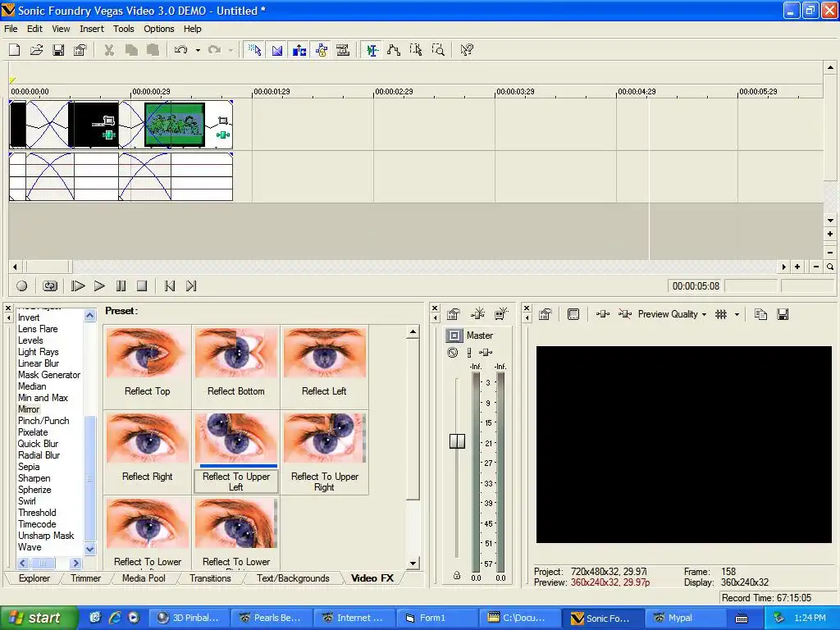Switch to the Text/Backgrounds tab
The image size is (840, 630).
pos(293,578)
